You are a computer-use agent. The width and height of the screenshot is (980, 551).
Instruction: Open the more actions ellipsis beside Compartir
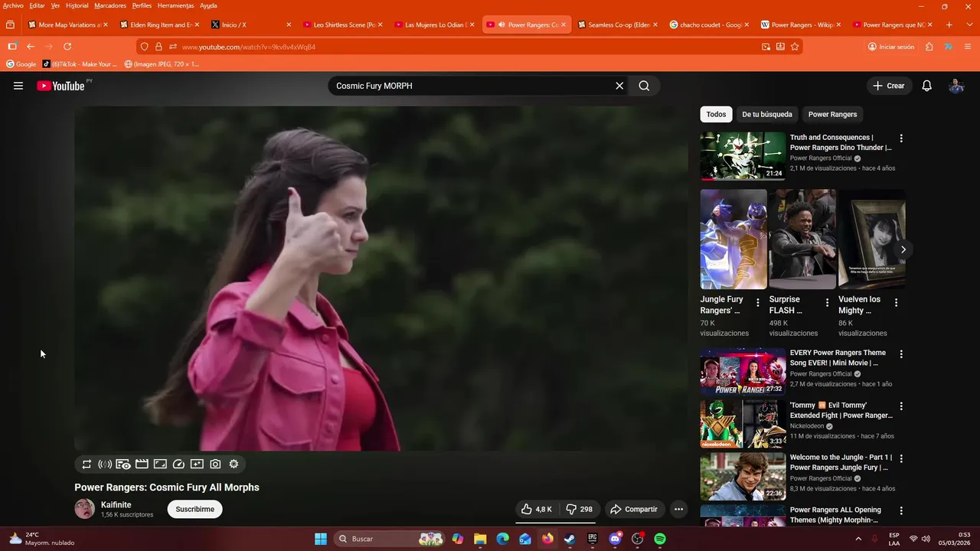pos(678,509)
